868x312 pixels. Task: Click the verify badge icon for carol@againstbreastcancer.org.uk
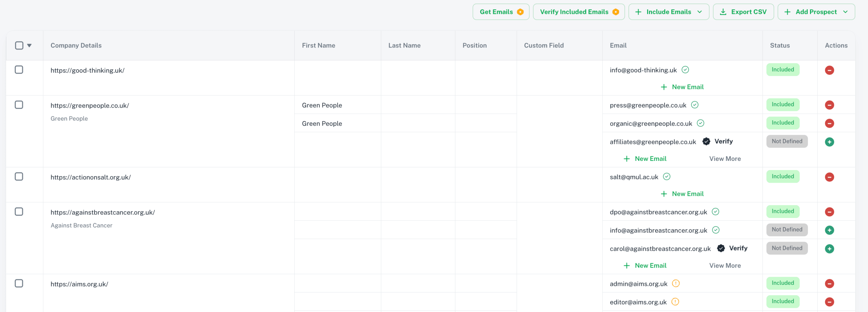(x=721, y=248)
